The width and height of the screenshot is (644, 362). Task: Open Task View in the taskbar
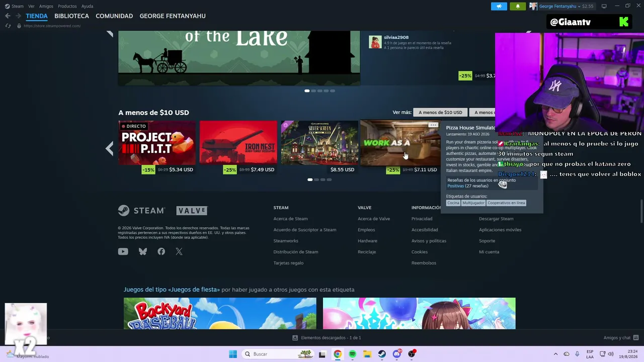[x=323, y=354]
